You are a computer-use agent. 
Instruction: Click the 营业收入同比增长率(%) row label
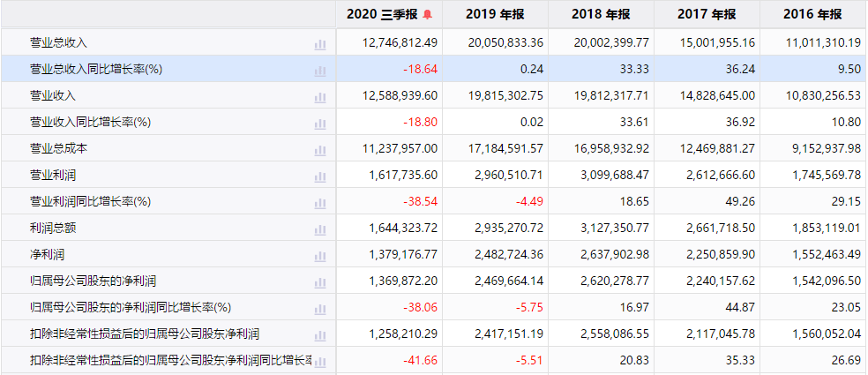91,122
